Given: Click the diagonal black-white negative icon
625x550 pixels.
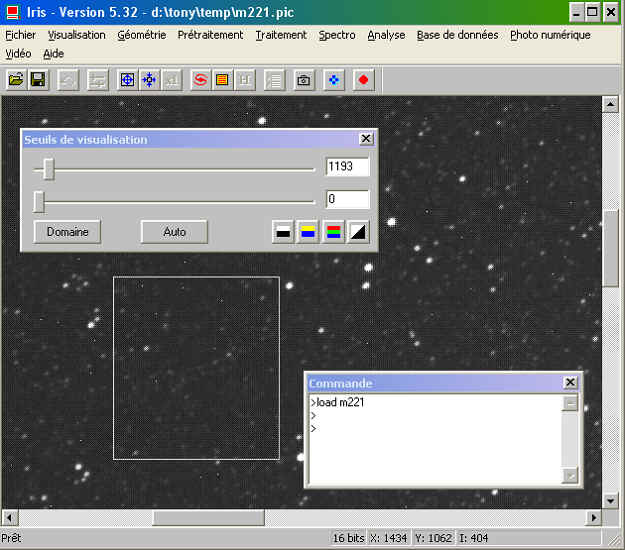Looking at the screenshot, I should point(358,232).
